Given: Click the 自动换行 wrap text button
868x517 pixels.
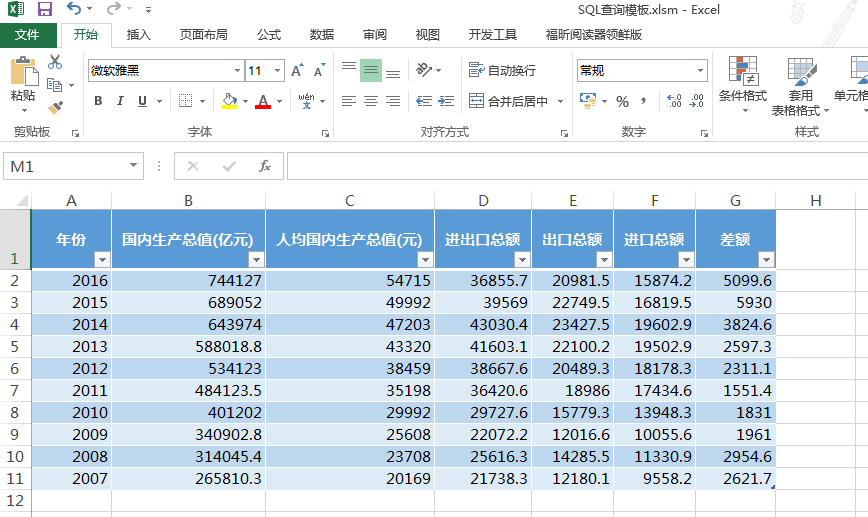Looking at the screenshot, I should pos(502,70).
